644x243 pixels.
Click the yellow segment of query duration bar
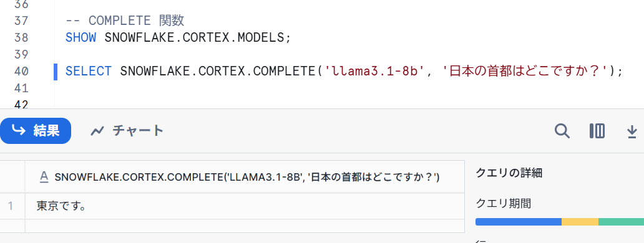point(580,222)
